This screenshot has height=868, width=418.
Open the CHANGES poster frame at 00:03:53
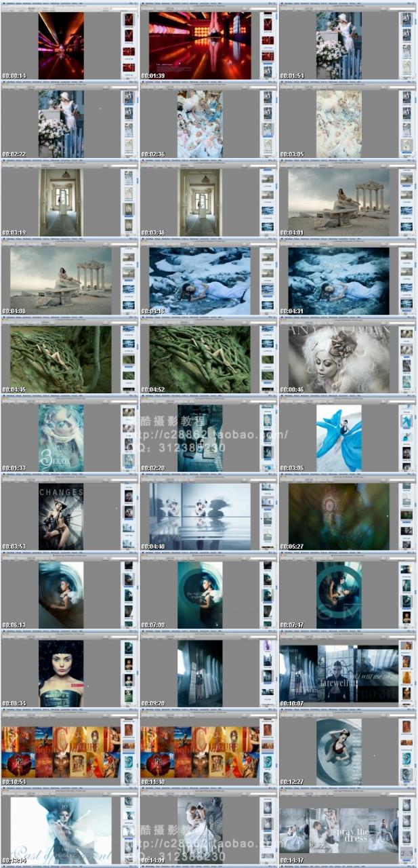(61, 516)
